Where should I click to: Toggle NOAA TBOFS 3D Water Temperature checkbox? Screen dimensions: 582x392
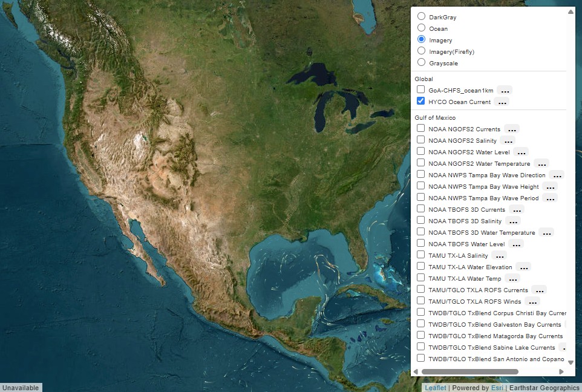point(420,232)
